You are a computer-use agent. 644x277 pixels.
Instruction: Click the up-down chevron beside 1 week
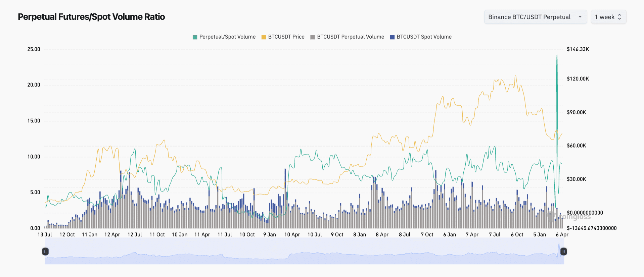pos(619,17)
